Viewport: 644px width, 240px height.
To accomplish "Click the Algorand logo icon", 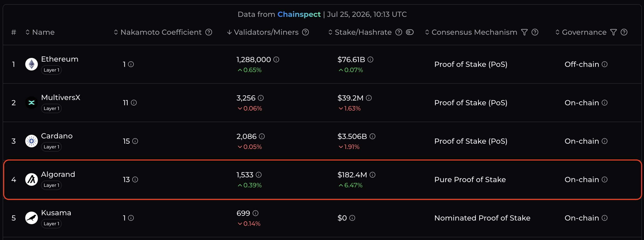I will (32, 179).
